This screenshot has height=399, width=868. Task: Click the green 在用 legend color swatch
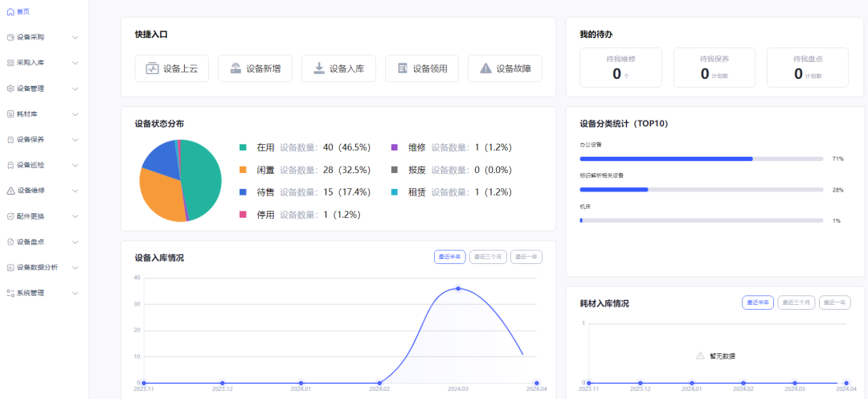pyautogui.click(x=243, y=147)
